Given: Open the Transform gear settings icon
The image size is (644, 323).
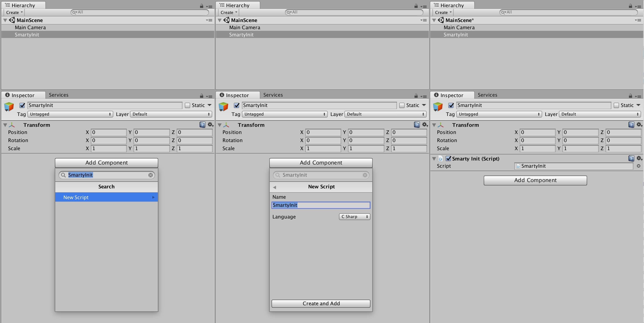Looking at the screenshot, I should click(210, 125).
